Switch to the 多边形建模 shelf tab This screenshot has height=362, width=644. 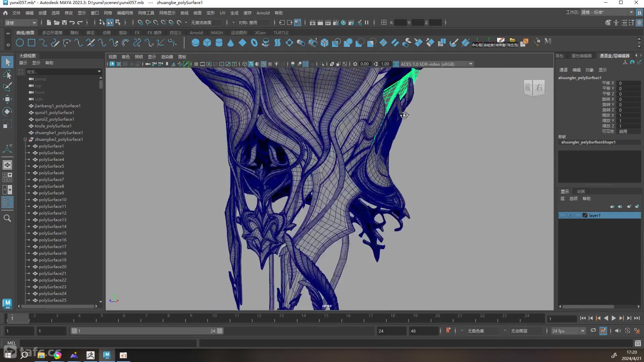[x=52, y=33]
